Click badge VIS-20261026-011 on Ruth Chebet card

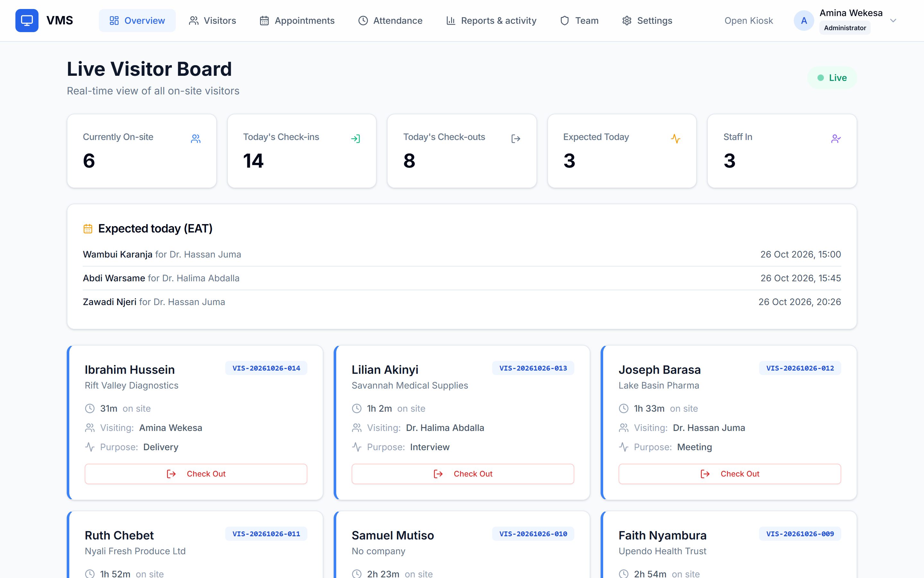point(266,534)
